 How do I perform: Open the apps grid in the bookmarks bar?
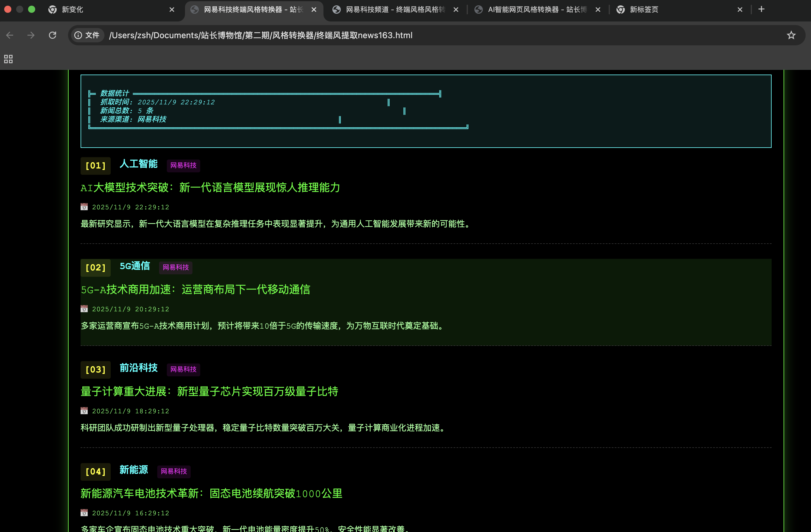[x=8, y=59]
